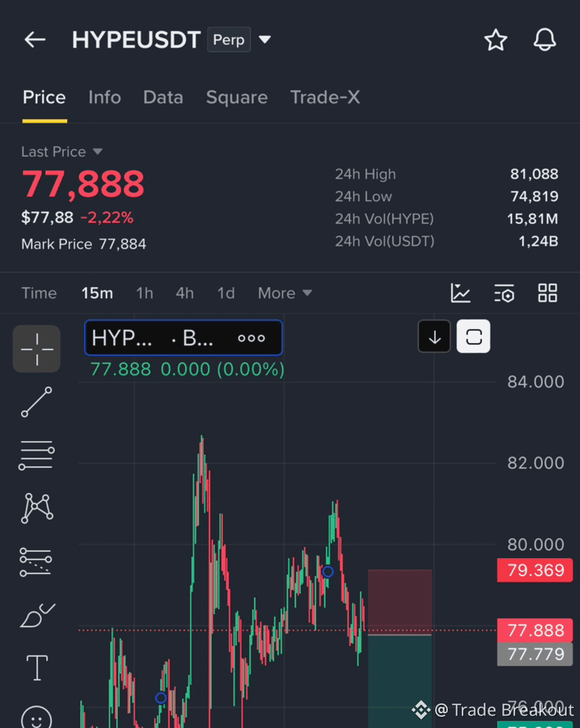Click the -2,22% change percentage
The image size is (580, 728).
pyautogui.click(x=107, y=217)
